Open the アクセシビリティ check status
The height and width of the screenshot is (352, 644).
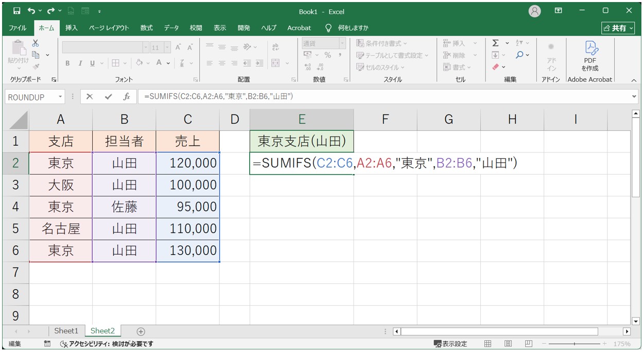(x=107, y=344)
